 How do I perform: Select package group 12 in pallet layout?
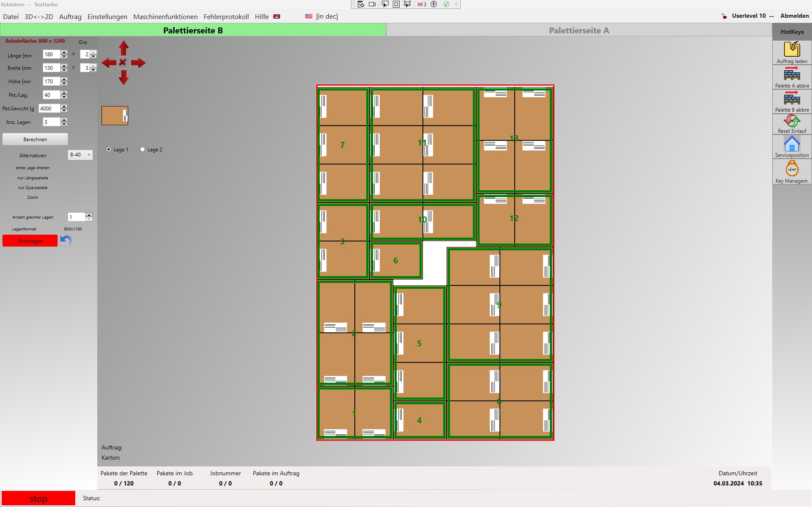point(514,220)
